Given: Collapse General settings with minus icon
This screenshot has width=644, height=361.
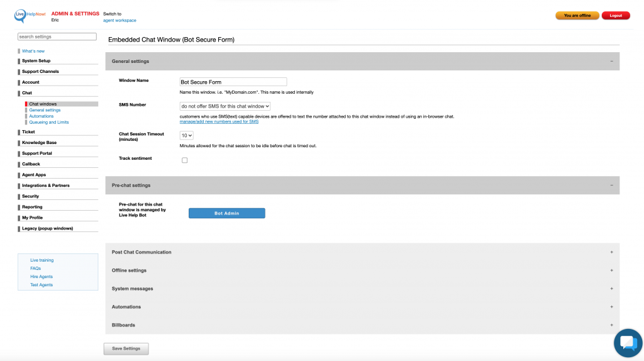Looking at the screenshot, I should pyautogui.click(x=611, y=61).
